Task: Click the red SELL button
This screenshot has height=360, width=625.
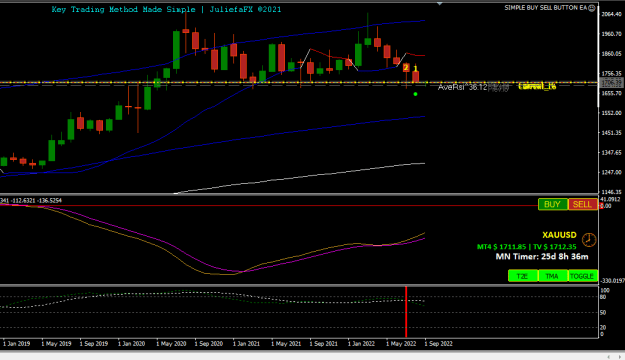Action: [582, 205]
